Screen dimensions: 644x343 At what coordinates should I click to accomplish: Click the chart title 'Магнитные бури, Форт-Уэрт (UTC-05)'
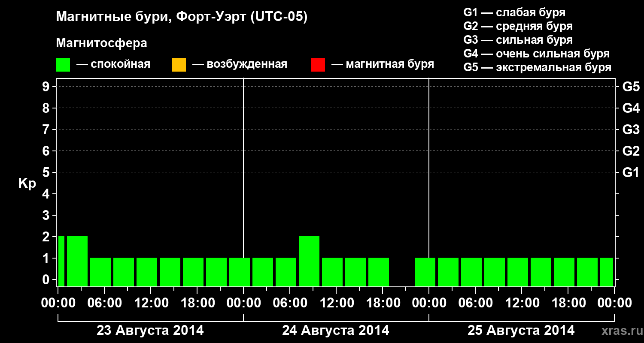point(182,17)
